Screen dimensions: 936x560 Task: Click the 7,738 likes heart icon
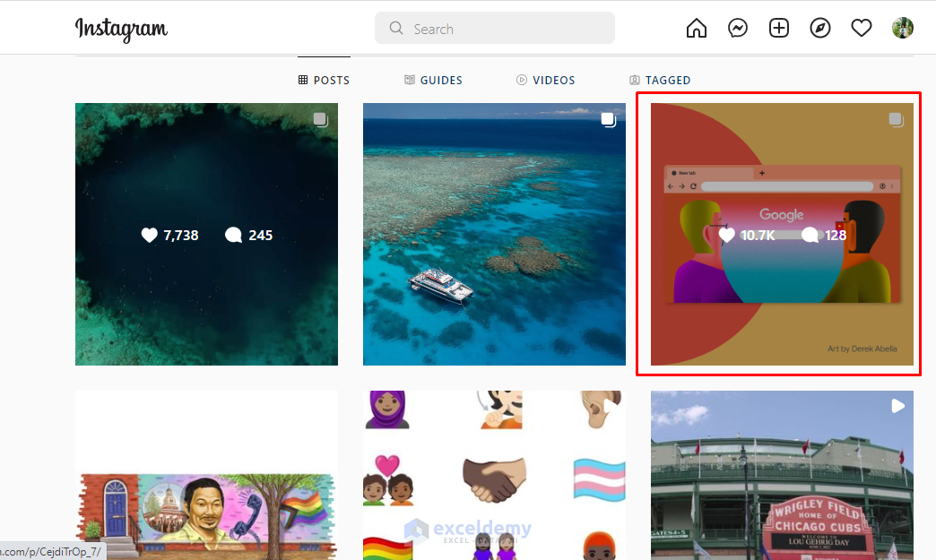(x=149, y=235)
